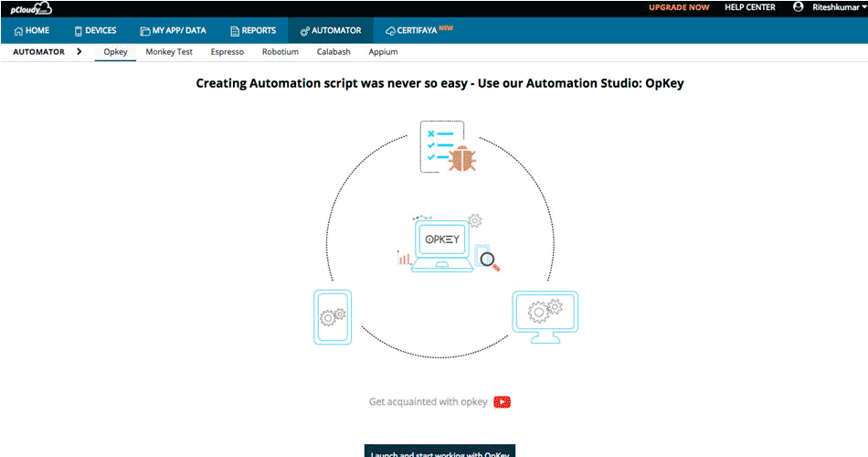Click the 'Creating Automation script' heading
This screenshot has height=457, width=868.
pos(439,84)
